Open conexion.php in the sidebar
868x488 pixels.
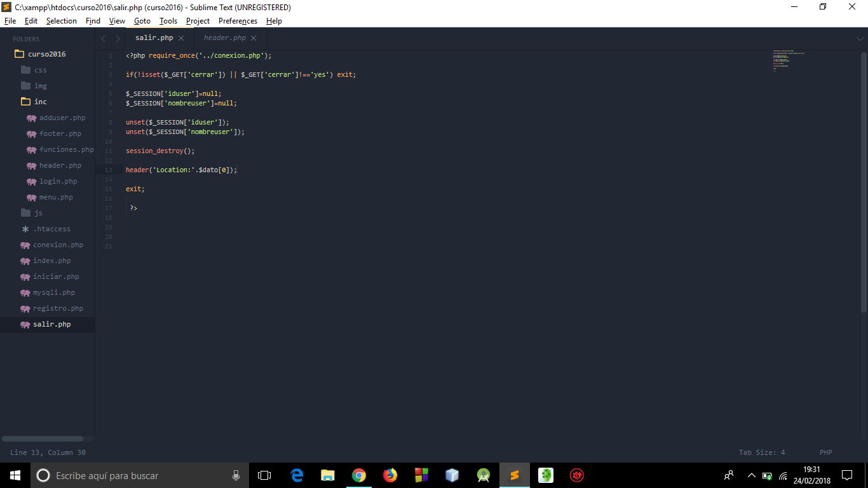click(58, 245)
